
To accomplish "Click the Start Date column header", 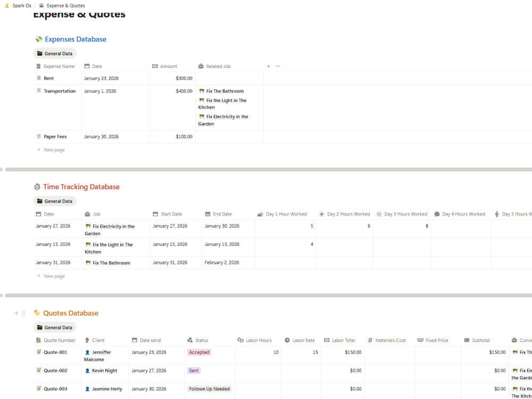I will (x=167, y=214).
